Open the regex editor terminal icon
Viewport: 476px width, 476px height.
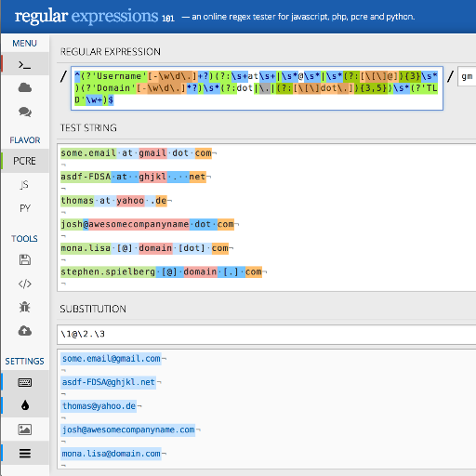pos(25,64)
